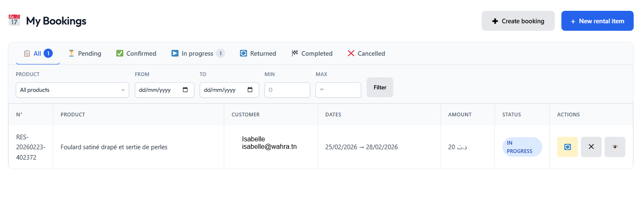The image size is (644, 207).
Task: Click the Max amount input
Action: point(338,90)
